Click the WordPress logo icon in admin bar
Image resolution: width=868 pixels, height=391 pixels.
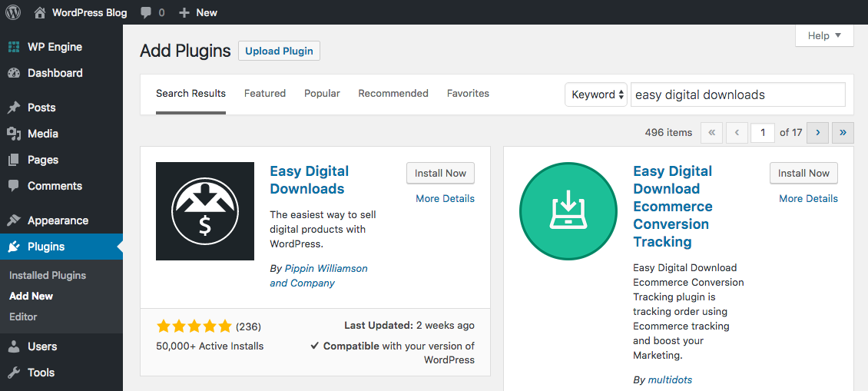tap(13, 12)
